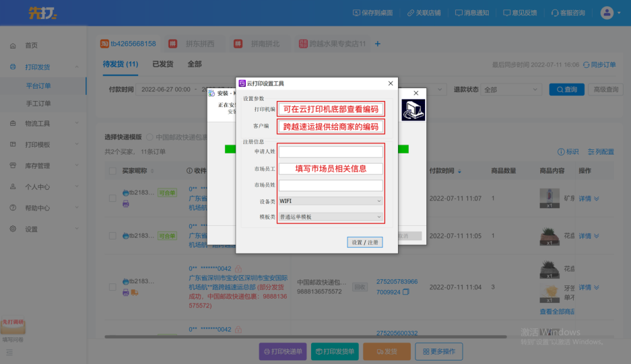Check the first order row checkbox

112,198
